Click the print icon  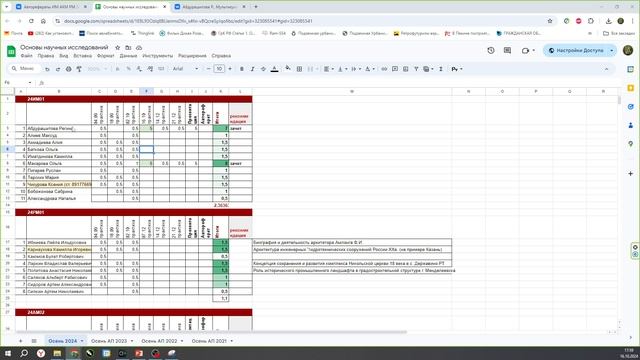[69, 69]
